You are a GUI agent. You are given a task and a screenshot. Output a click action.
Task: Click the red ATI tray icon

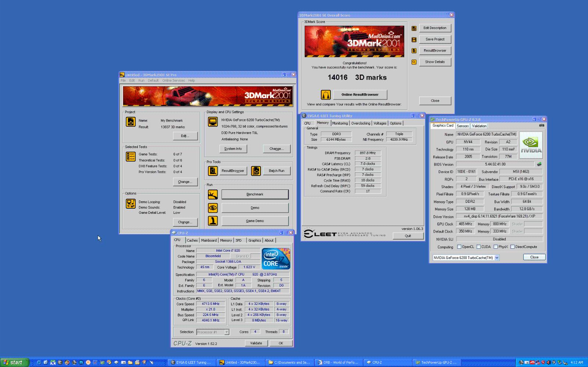(532, 362)
